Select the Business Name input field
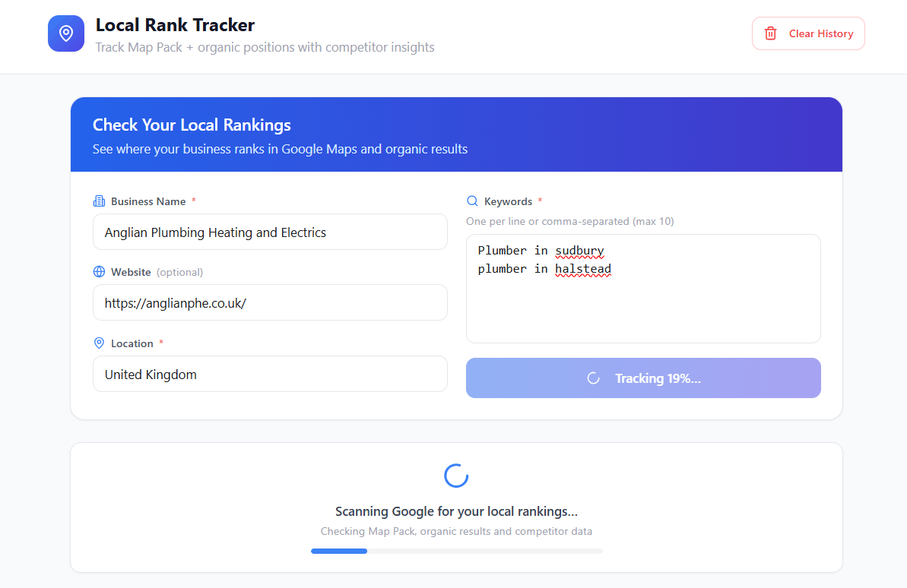Screen dimensions: 907x588 coord(270,232)
